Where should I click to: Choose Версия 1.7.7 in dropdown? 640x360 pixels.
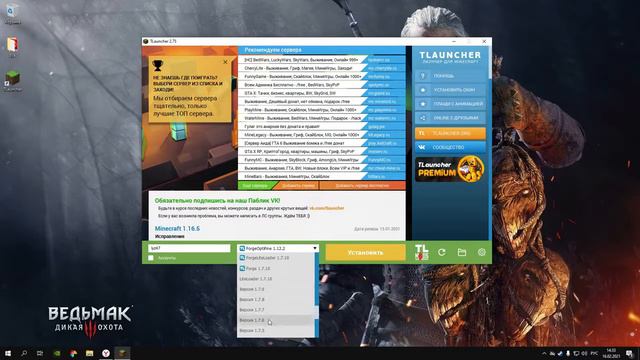click(276, 310)
